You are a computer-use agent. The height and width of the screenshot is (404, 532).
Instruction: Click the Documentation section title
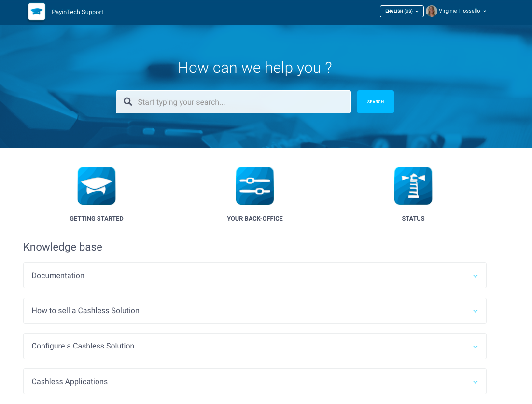[58, 276]
